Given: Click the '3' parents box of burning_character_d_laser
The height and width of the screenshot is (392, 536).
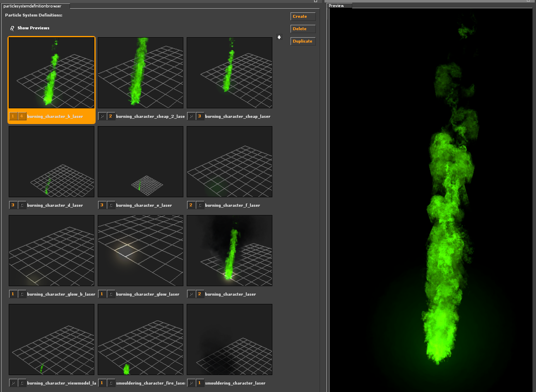Looking at the screenshot, I should [13, 205].
